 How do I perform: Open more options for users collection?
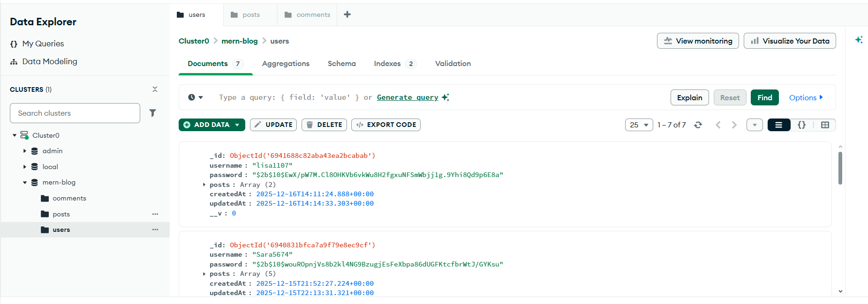[x=155, y=230]
